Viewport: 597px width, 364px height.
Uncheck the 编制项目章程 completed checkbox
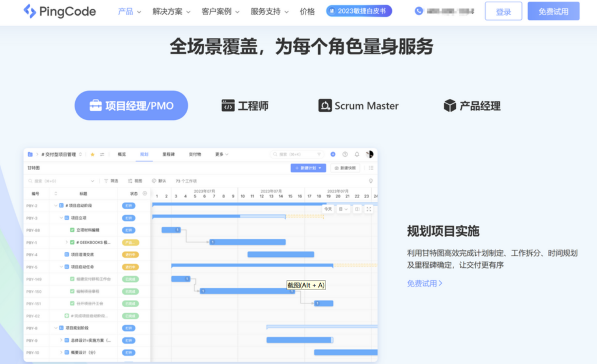72,291
